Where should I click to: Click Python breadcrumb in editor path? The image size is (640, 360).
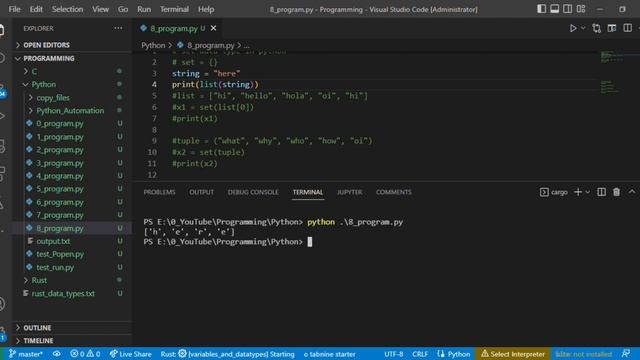point(153,45)
